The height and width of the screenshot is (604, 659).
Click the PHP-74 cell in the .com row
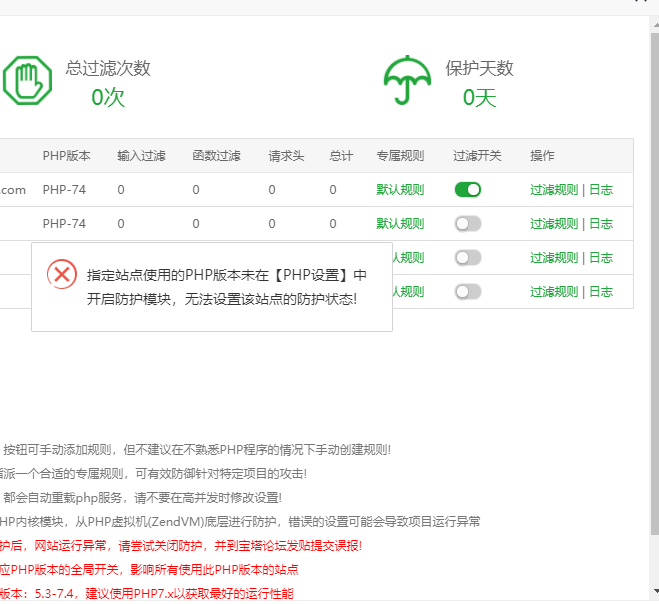(64, 190)
